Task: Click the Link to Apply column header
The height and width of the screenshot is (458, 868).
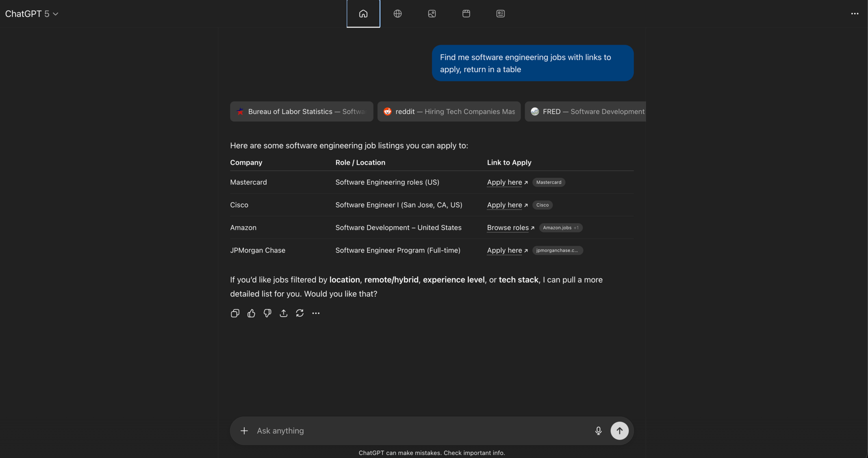Action: [509, 163]
